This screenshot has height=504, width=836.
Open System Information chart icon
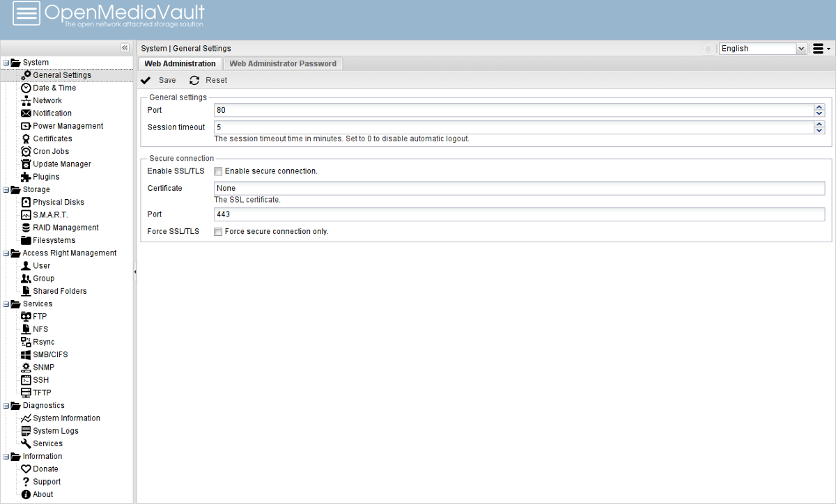click(26, 418)
